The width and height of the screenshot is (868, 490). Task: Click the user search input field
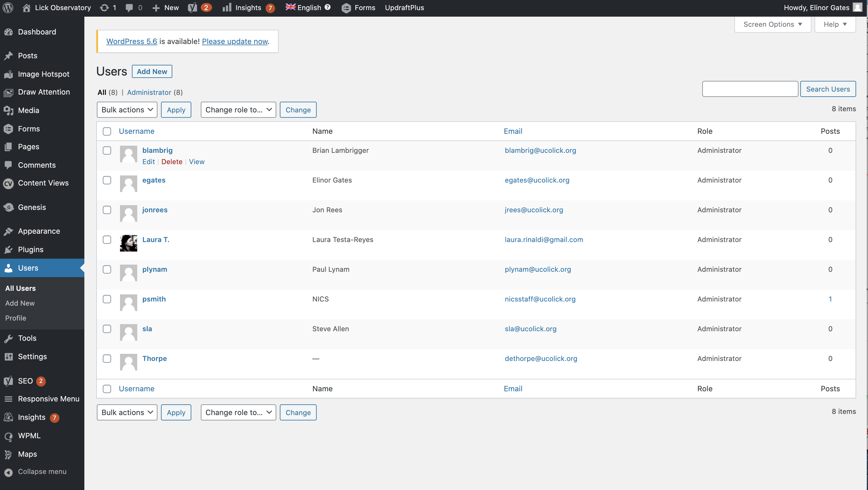(750, 89)
